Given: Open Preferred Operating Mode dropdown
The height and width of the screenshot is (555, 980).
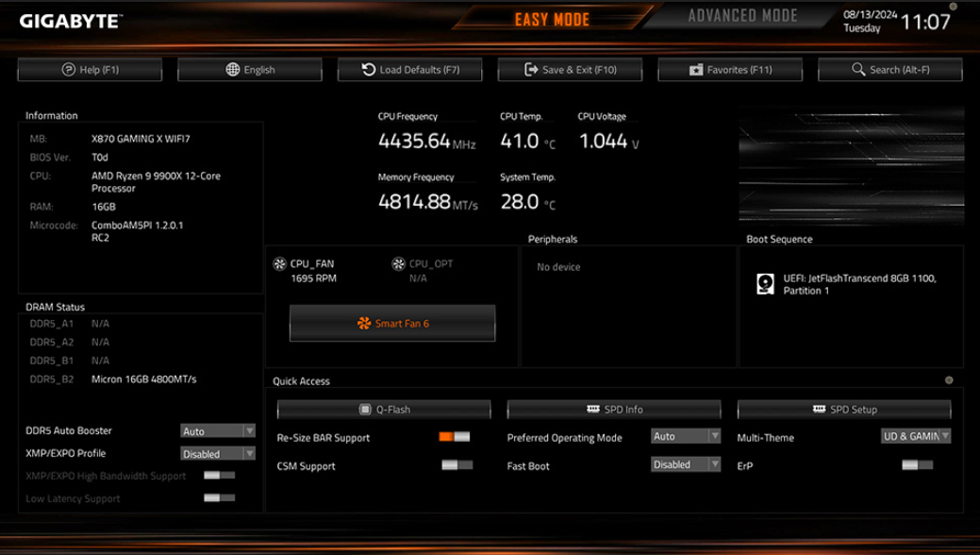Looking at the screenshot, I should [x=686, y=436].
